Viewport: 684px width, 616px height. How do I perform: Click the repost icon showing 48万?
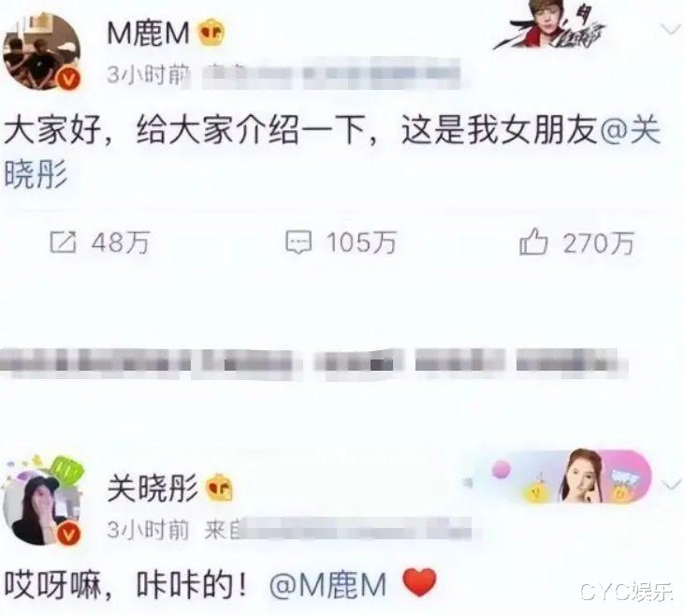click(64, 242)
